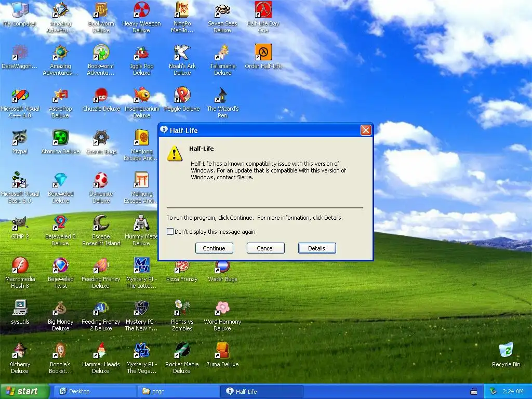Select the Iggle Pop Deluxe icon

(141, 60)
